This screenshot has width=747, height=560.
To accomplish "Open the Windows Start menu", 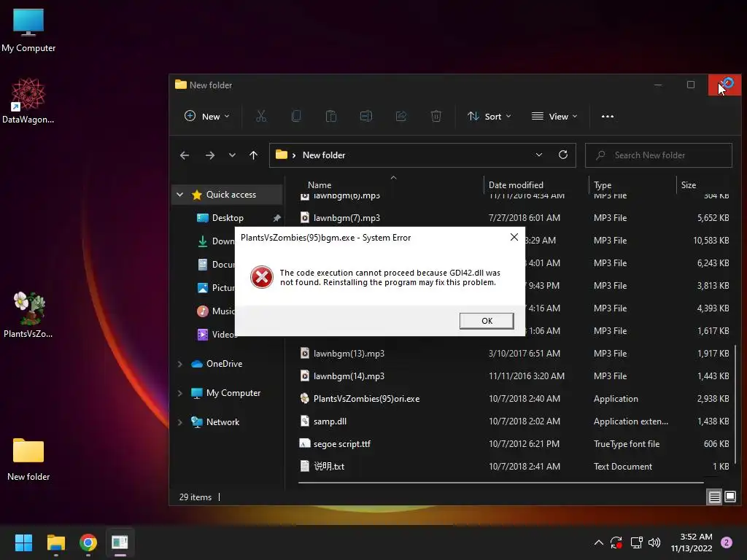I will (x=23, y=542).
